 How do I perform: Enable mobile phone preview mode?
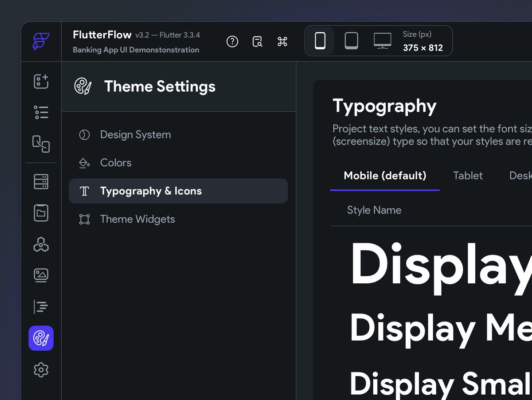click(x=321, y=41)
